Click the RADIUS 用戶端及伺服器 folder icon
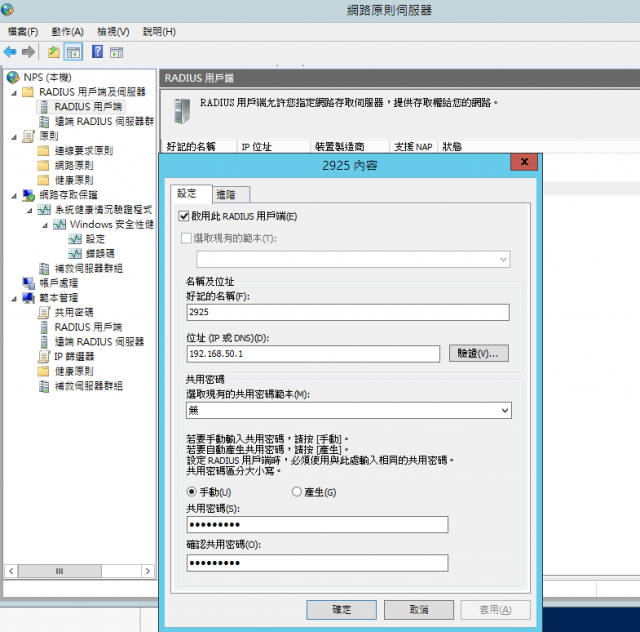This screenshot has height=632, width=640. [28, 92]
